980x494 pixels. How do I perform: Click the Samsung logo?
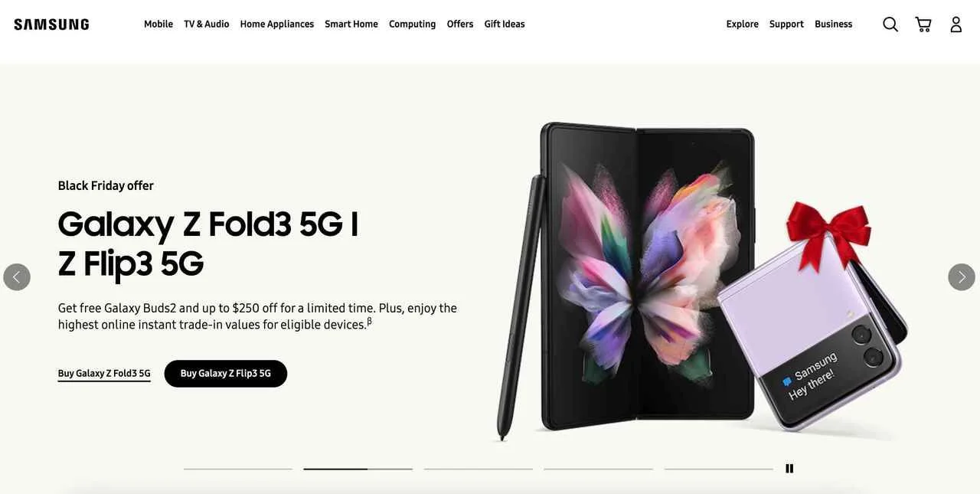51,25
